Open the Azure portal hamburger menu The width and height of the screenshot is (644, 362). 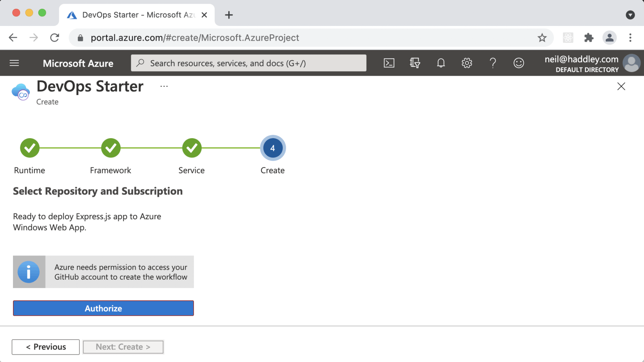[x=14, y=63]
